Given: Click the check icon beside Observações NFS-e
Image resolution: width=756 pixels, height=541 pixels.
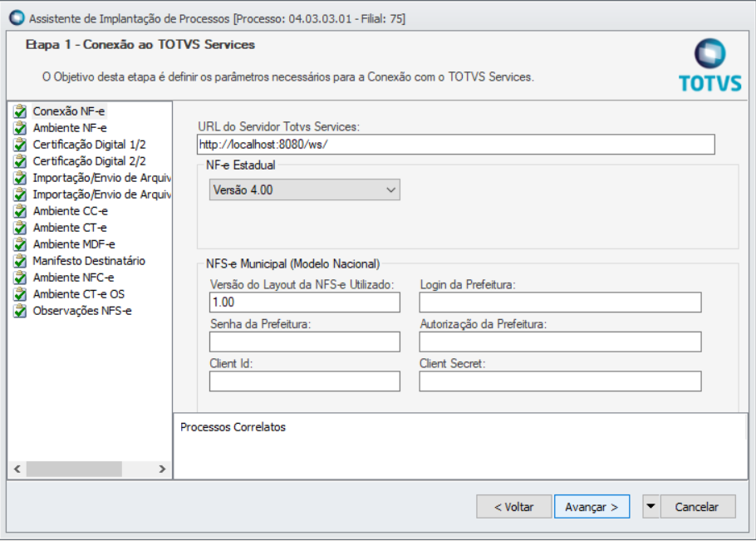Looking at the screenshot, I should click(20, 311).
